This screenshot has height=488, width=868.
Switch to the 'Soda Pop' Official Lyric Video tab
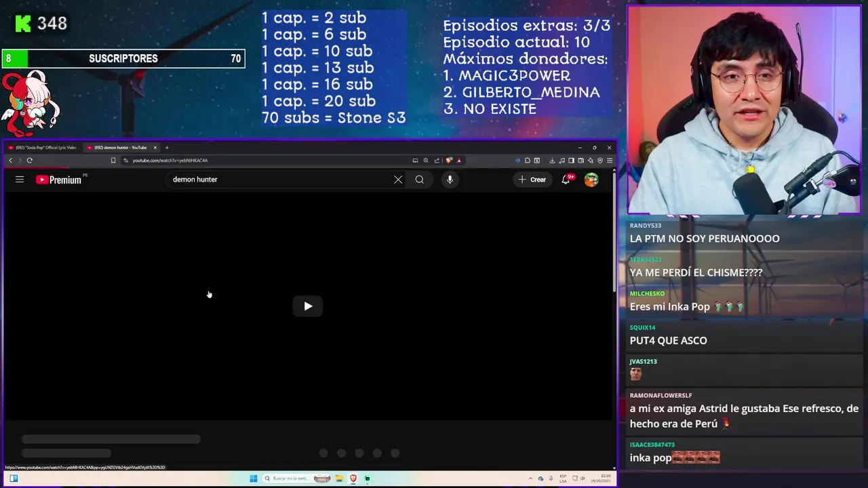point(42,147)
